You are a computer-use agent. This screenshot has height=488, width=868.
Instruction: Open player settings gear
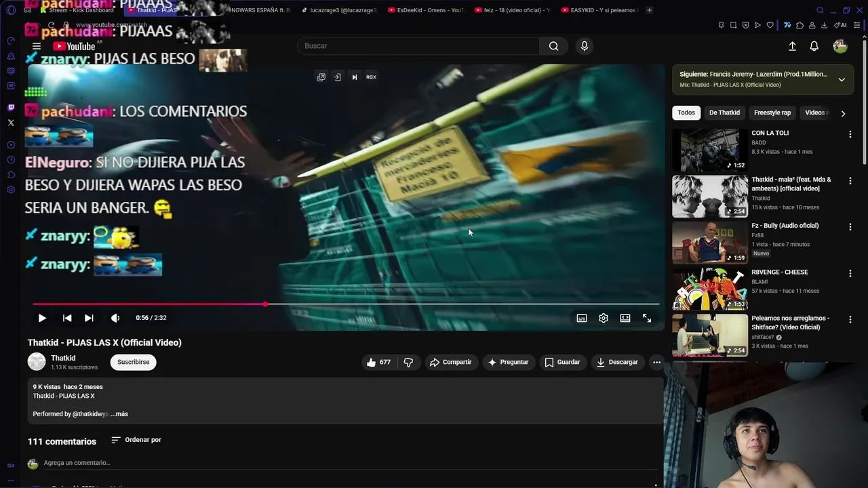[x=604, y=318]
